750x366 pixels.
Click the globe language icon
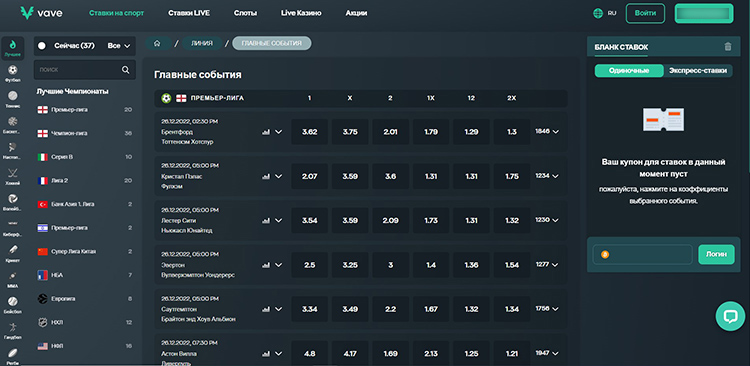click(x=597, y=13)
